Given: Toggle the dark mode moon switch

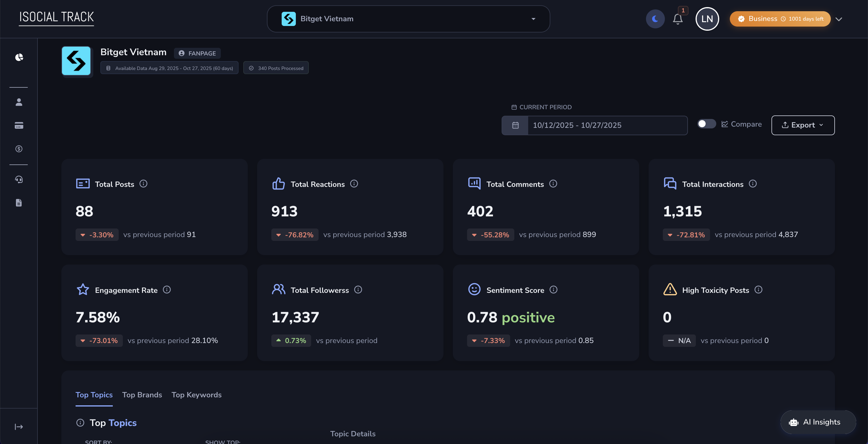Looking at the screenshot, I should [655, 19].
